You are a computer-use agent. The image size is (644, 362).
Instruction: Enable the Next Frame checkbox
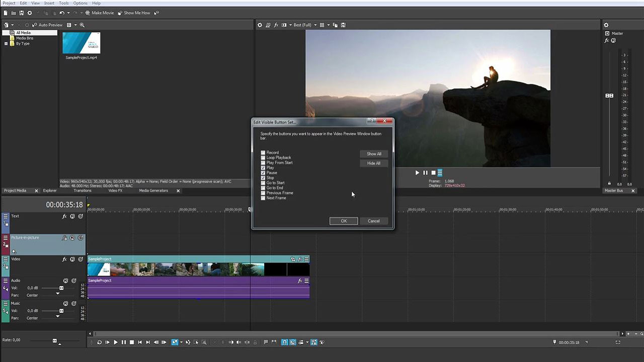263,198
